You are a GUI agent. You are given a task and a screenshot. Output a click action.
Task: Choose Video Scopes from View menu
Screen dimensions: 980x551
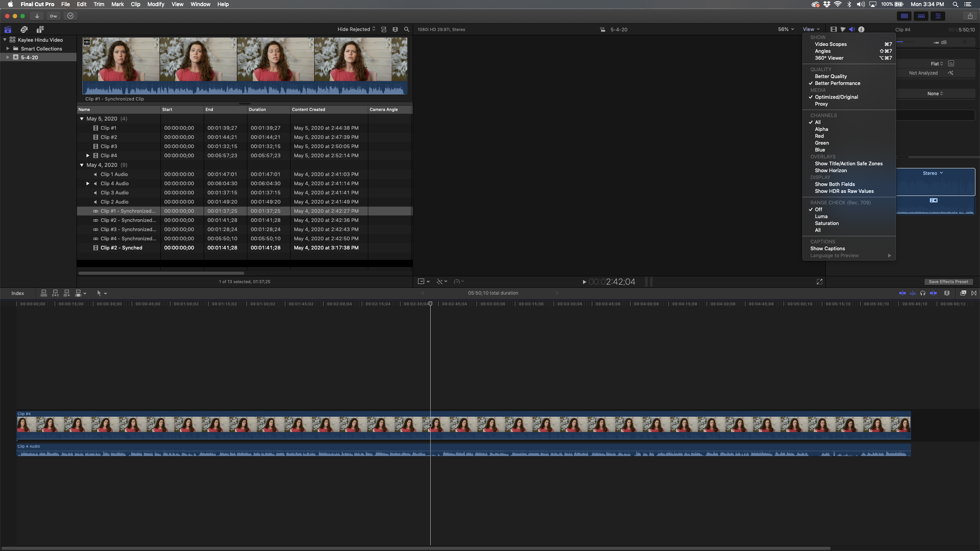831,44
